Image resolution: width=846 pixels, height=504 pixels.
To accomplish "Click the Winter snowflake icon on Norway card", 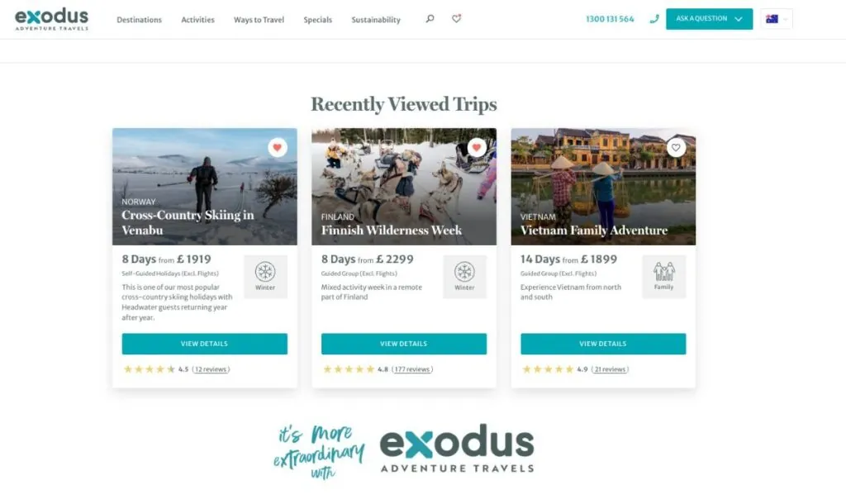I will [265, 272].
